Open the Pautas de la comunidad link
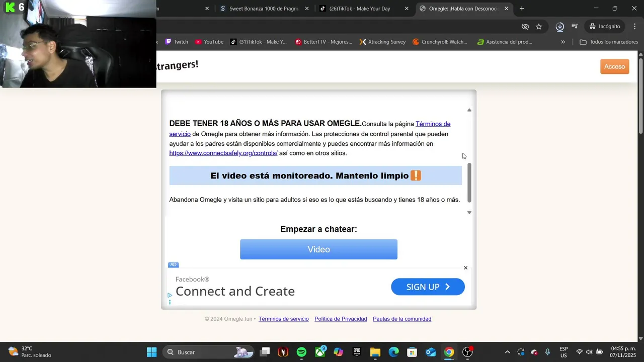This screenshot has height=362, width=644. click(x=402, y=319)
